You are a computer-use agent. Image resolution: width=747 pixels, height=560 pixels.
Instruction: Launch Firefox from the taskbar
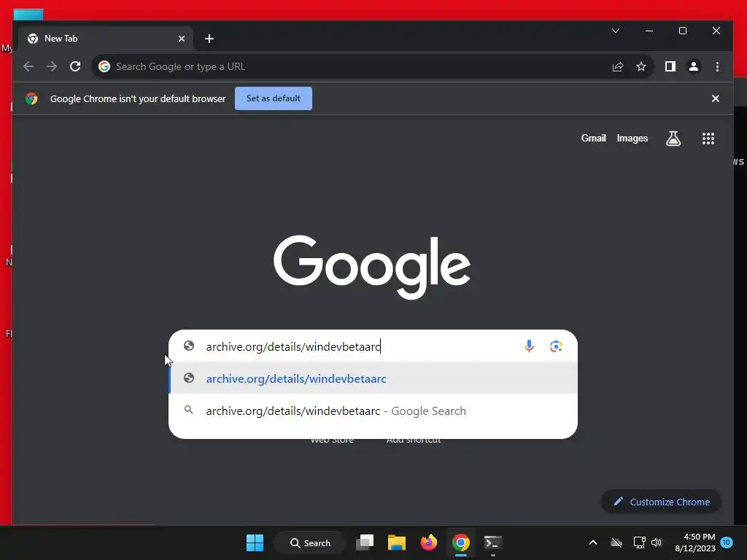[x=429, y=542]
